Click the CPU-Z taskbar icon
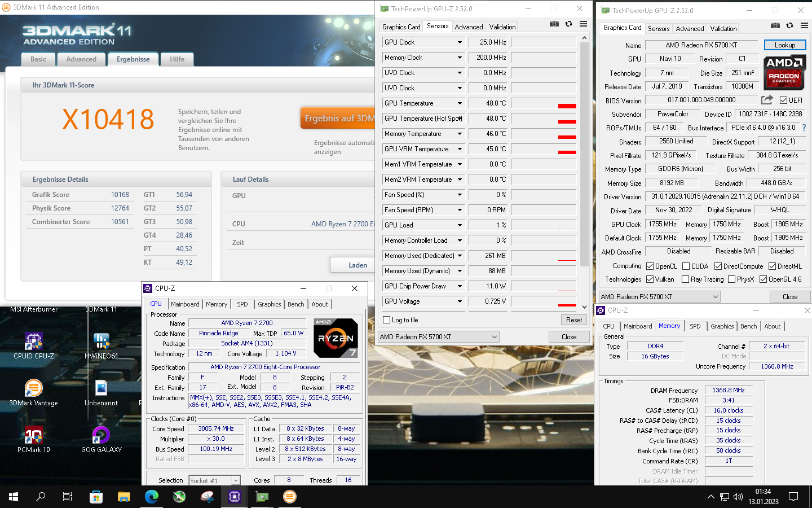The height and width of the screenshot is (508, 812). pyautogui.click(x=234, y=497)
